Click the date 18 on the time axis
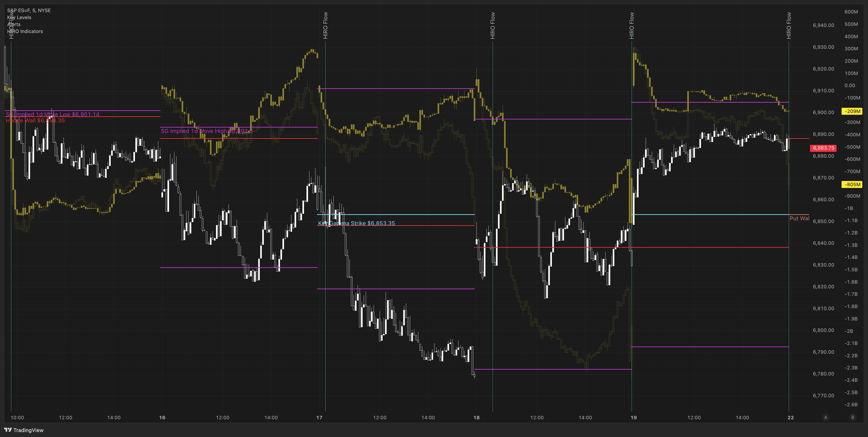Image resolution: width=868 pixels, height=437 pixels. [476, 417]
